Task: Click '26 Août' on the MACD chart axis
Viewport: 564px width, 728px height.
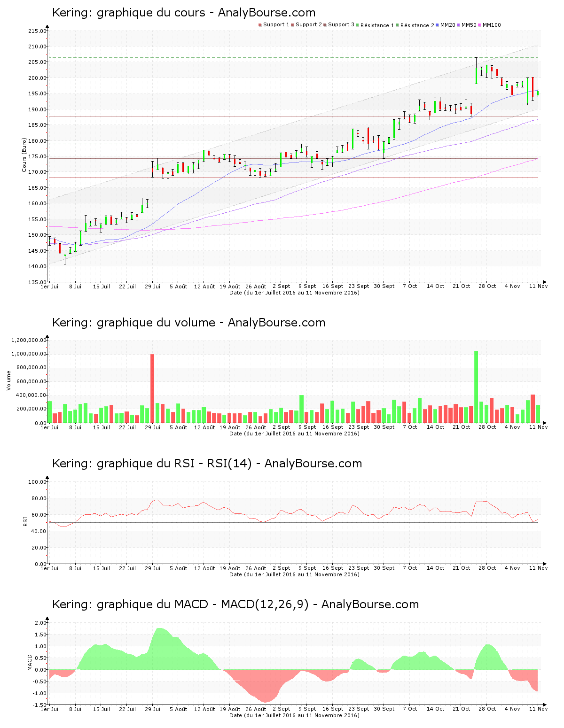Action: [x=256, y=709]
